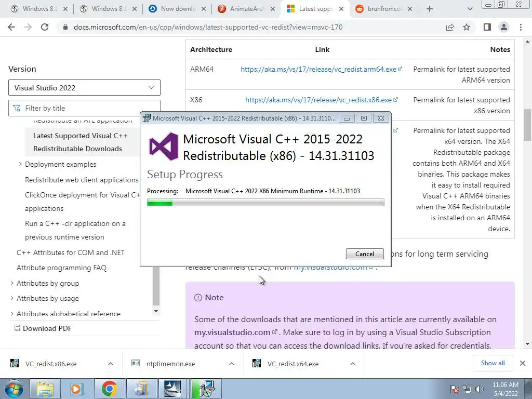Open Run a C++ -clr application item

coord(75,230)
